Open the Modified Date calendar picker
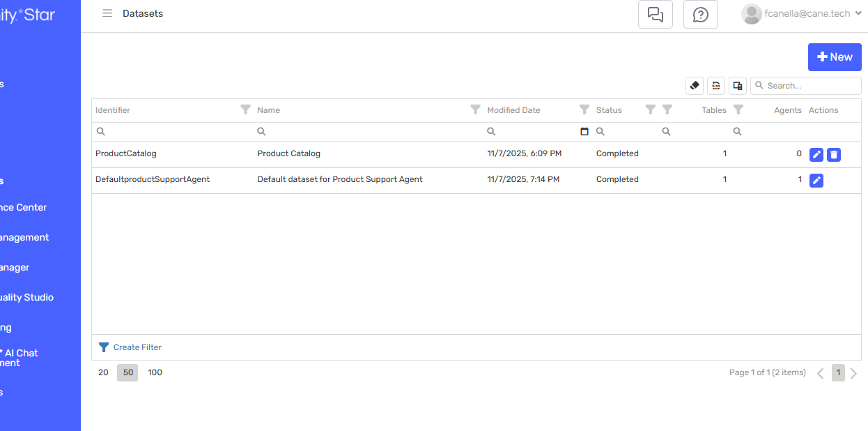The image size is (868, 431). click(x=584, y=131)
